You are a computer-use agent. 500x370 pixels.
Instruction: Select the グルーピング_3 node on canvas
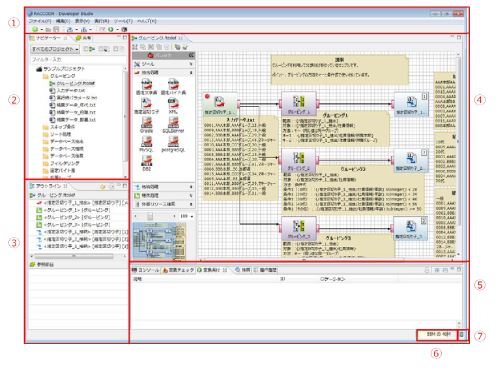(x=299, y=229)
